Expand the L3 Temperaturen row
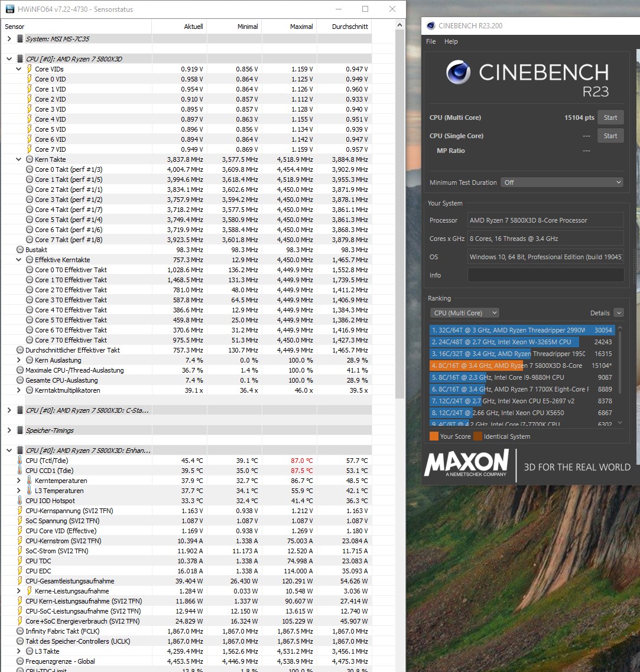 pos(18,491)
